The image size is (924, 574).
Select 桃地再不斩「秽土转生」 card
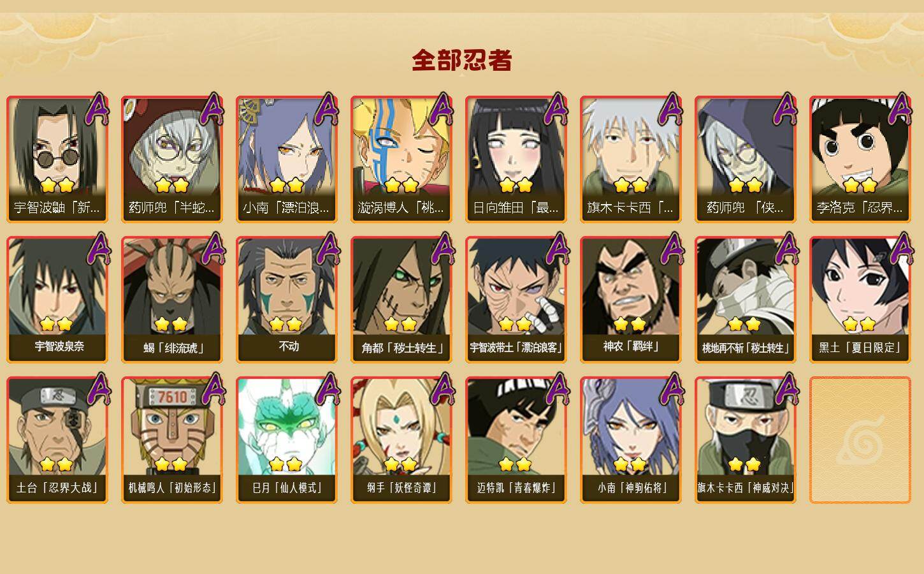pyautogui.click(x=746, y=299)
